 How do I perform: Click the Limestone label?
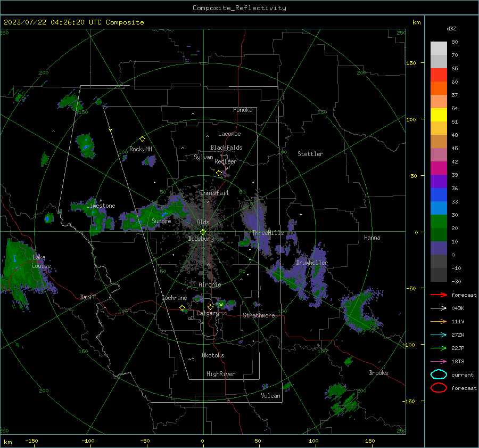tap(101, 206)
